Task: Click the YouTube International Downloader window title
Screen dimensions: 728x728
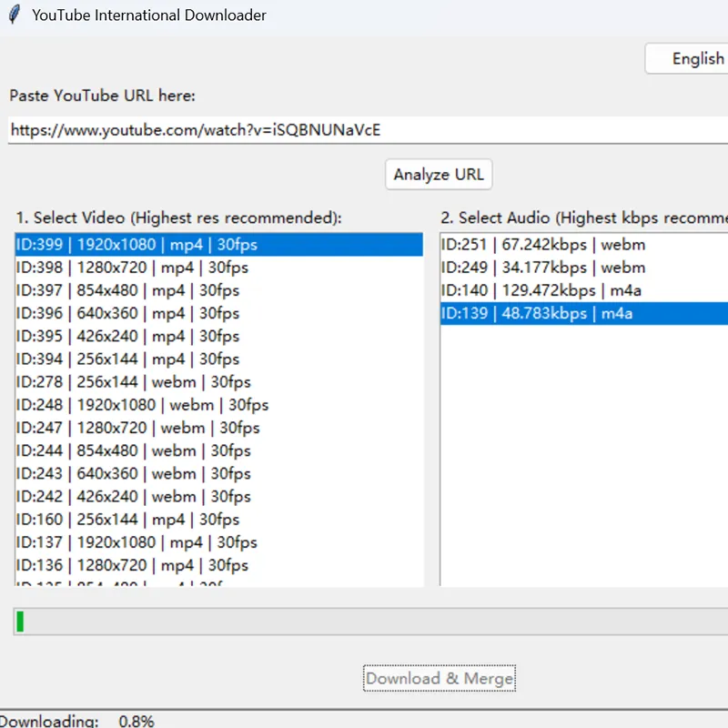Action: [x=149, y=15]
